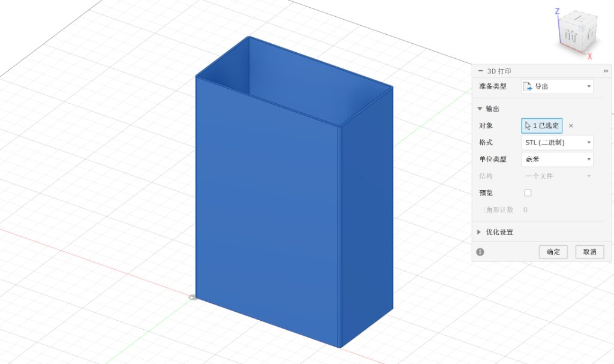Click the info icon in dialog bottom left
Screen dimensions: 614x364
point(479,252)
